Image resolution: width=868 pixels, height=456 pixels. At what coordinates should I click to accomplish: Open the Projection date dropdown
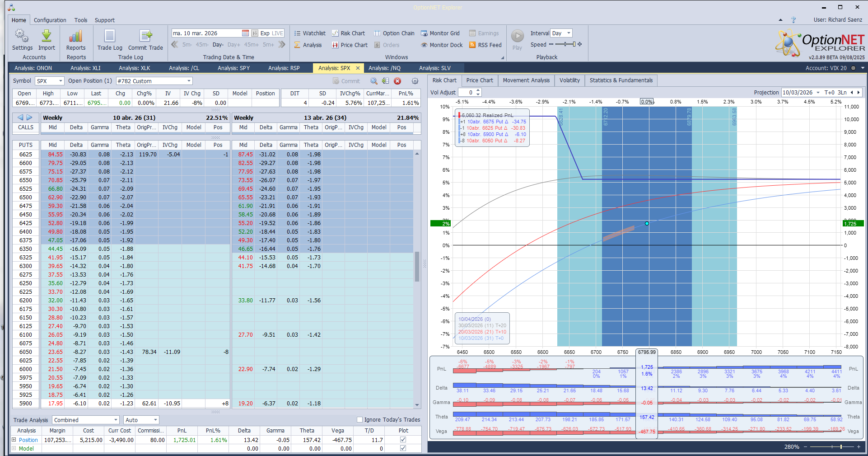click(x=818, y=93)
